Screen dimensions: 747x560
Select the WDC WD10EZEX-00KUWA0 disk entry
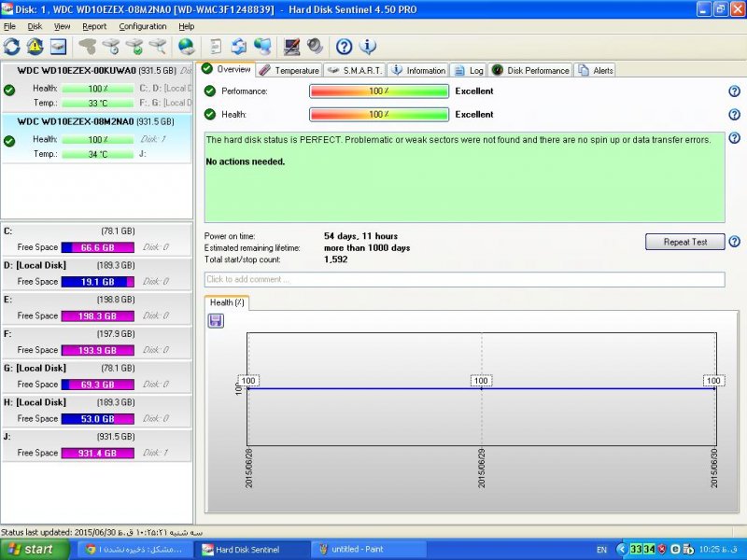pos(97,87)
